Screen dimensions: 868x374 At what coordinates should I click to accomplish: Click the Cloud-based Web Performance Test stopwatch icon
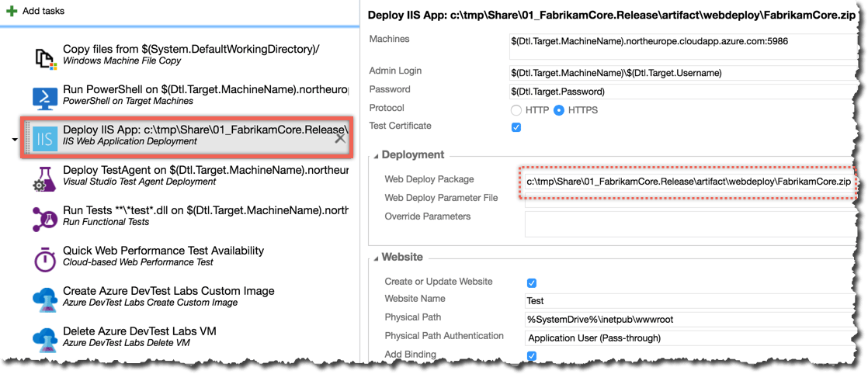tap(46, 259)
